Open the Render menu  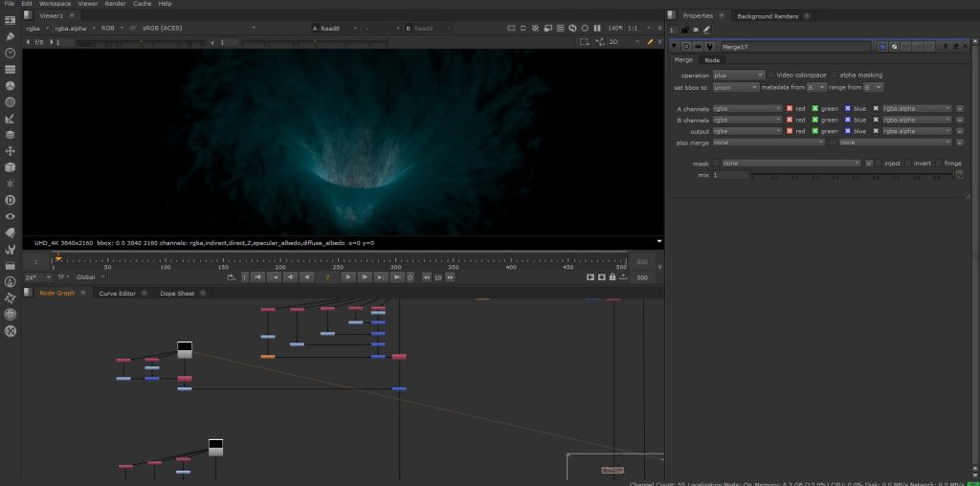tap(115, 4)
